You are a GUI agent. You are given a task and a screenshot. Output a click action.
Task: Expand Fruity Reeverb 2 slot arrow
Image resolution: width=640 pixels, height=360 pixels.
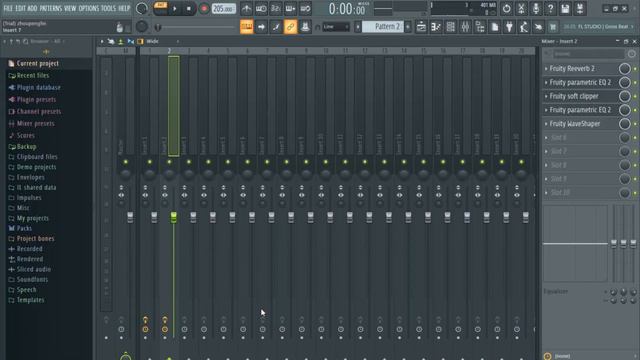coord(546,69)
